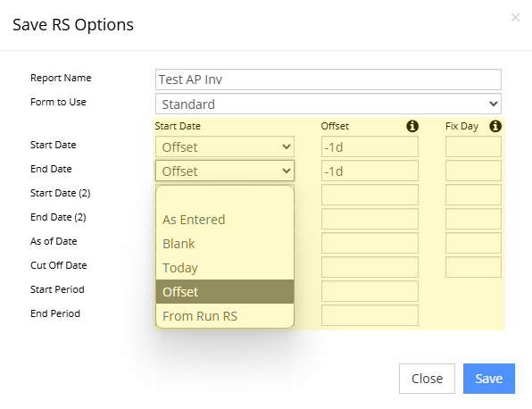
Task: Click the Offset column info icon
Action: 412,126
